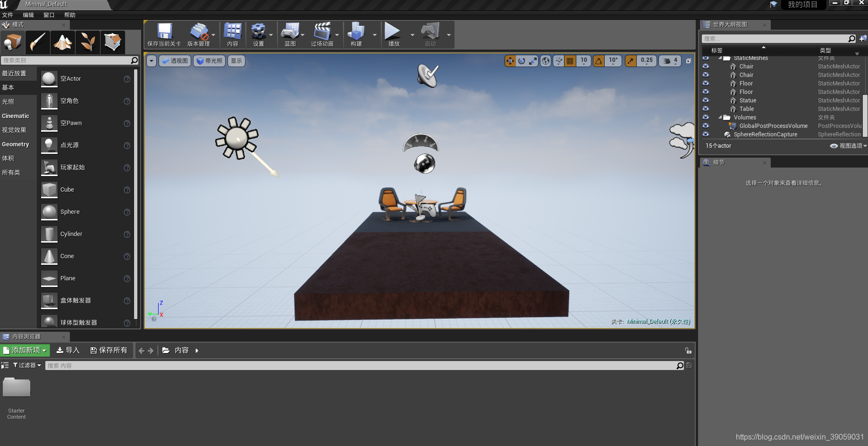
Task: Open the camera speed 4 dropdown
Action: tap(670, 61)
